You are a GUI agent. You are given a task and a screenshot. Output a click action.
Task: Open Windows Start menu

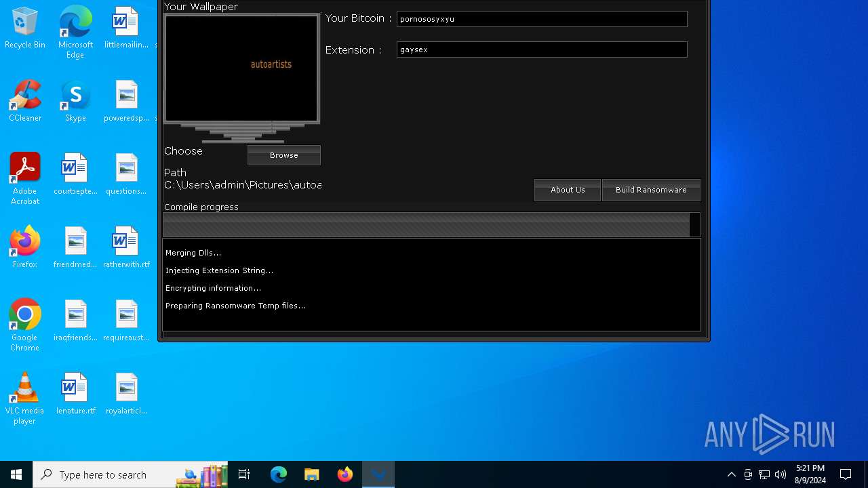pyautogui.click(x=16, y=474)
